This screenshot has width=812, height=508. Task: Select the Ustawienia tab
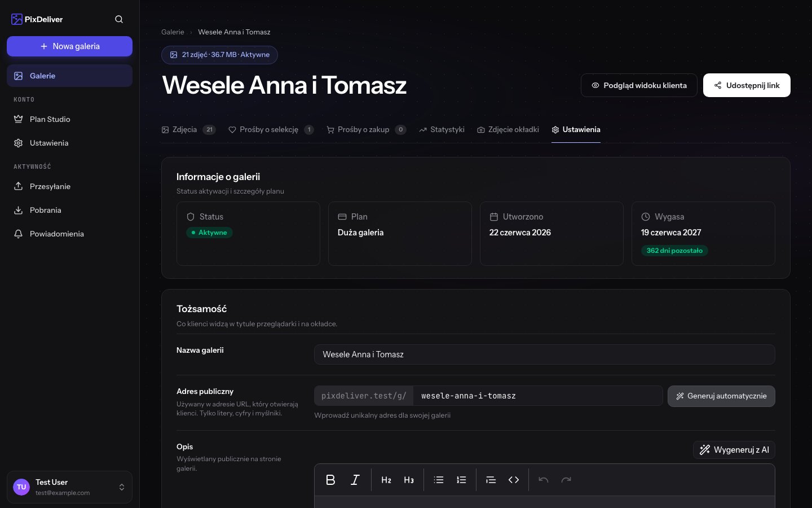coord(576,129)
